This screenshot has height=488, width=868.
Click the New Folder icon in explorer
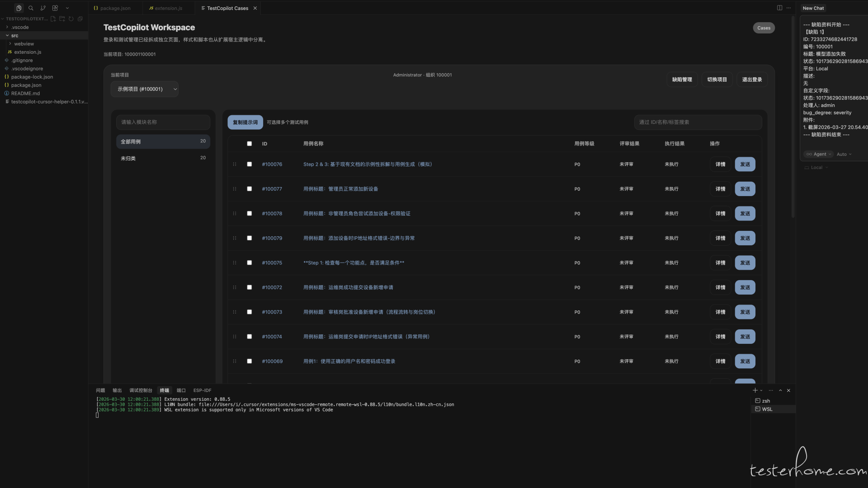pos(62,19)
